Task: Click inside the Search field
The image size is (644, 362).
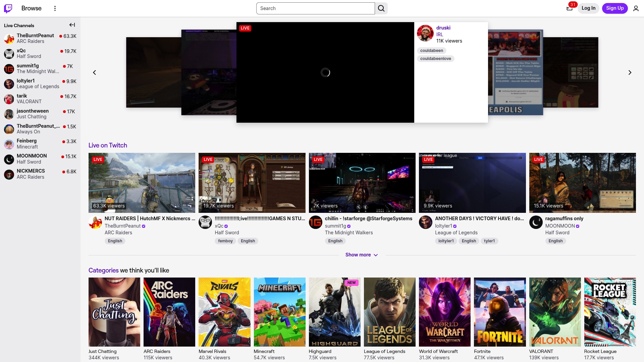Action: 315,8
